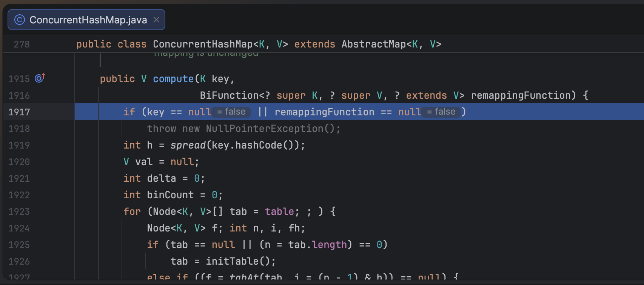
Task: Click line number 1917 in the gutter
Action: (19, 112)
